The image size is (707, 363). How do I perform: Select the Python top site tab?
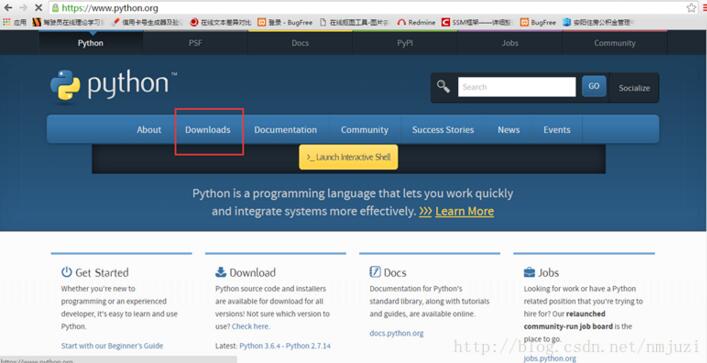coord(91,43)
